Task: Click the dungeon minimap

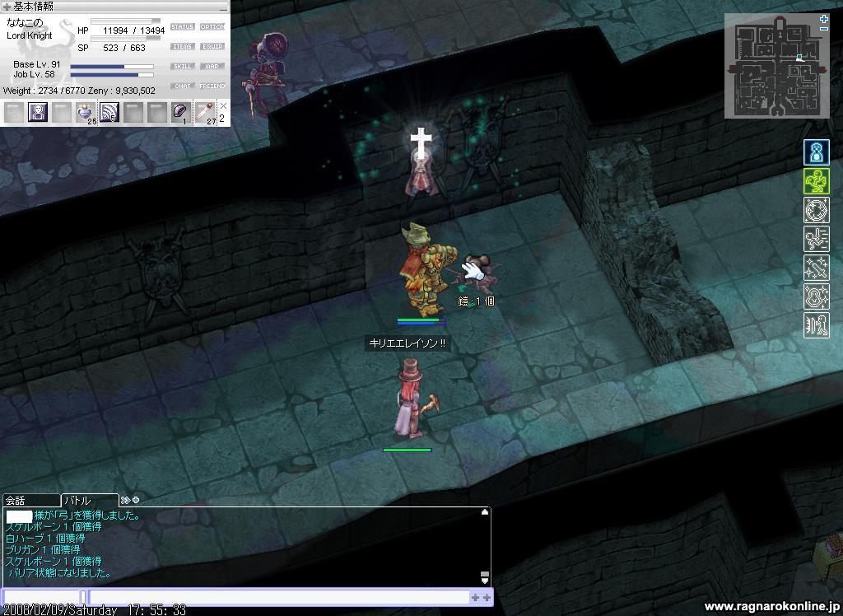Action: [x=777, y=66]
